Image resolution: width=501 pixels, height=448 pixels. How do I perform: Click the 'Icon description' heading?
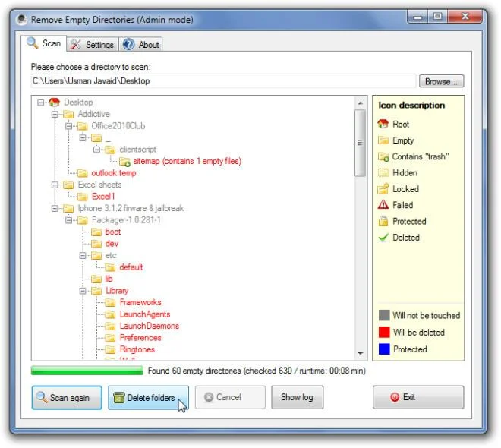411,105
